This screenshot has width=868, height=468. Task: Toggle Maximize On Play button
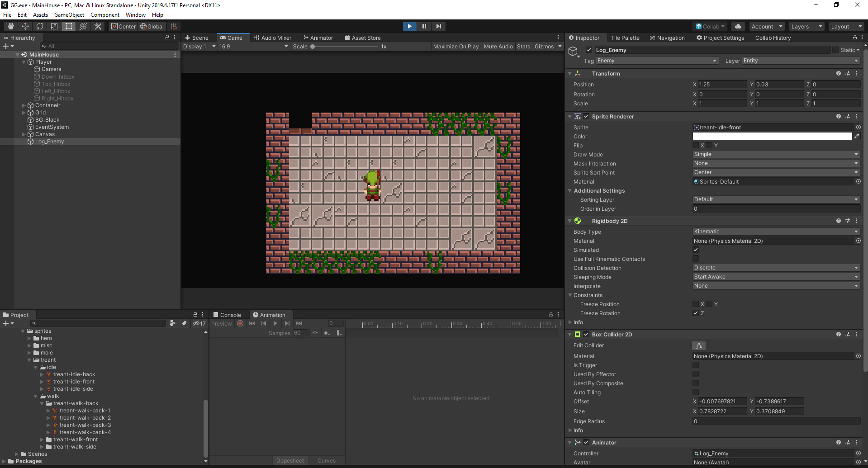pos(456,46)
